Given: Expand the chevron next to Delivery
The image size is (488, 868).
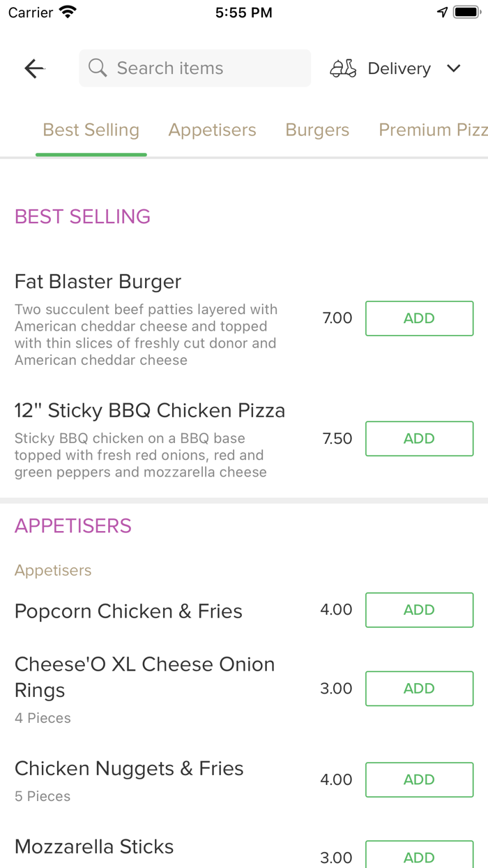Looking at the screenshot, I should click(x=453, y=68).
